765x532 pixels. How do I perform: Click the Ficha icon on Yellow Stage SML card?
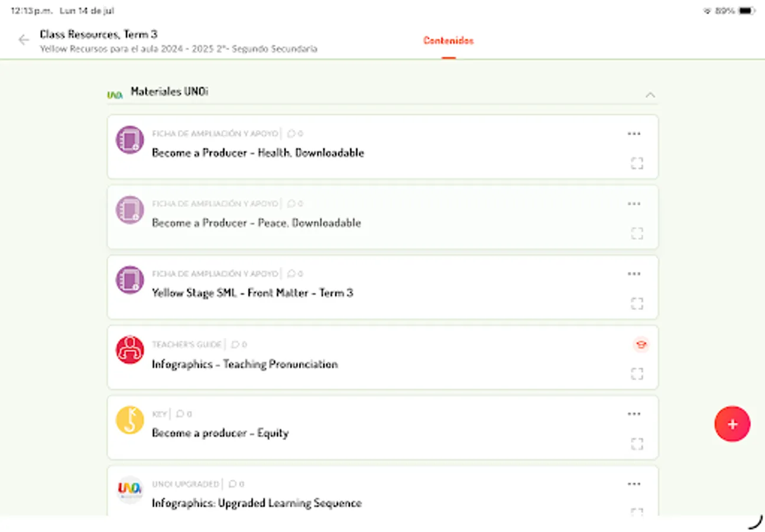pos(129,280)
